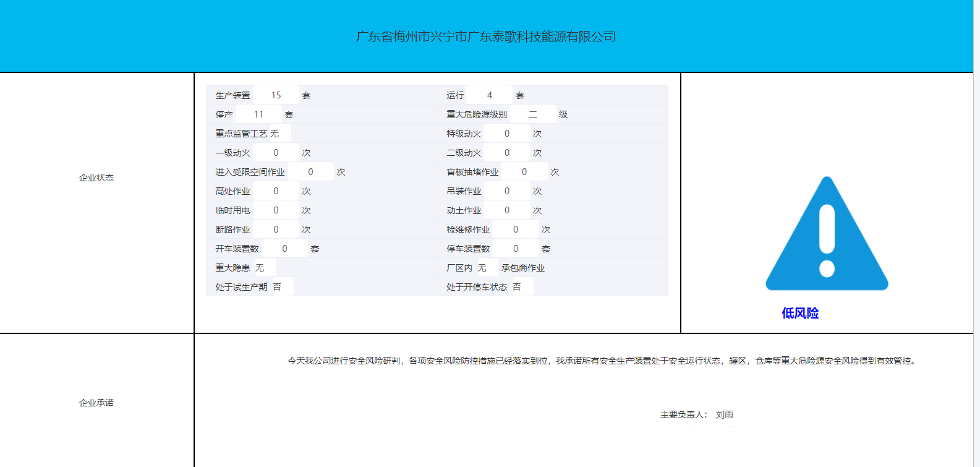980x467 pixels.
Task: Select the 运行 value field showing 4
Action: pos(490,95)
